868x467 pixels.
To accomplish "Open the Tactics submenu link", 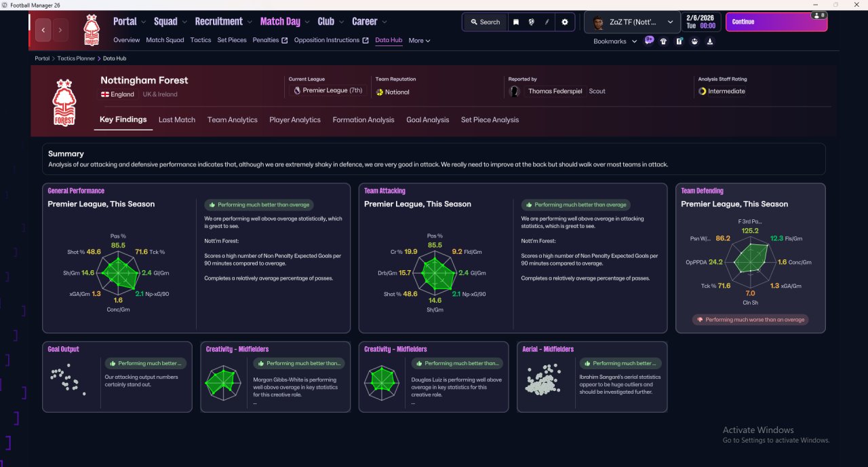I will [x=201, y=40].
